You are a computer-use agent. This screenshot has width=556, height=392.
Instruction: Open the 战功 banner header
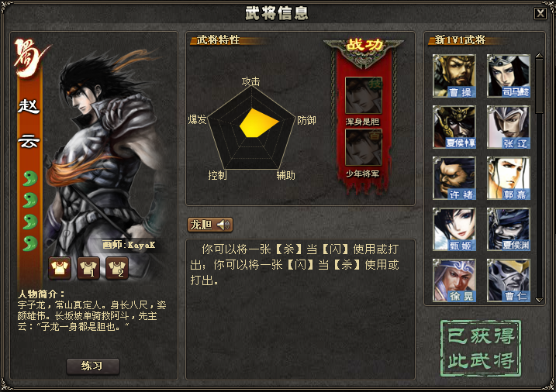[x=364, y=46]
